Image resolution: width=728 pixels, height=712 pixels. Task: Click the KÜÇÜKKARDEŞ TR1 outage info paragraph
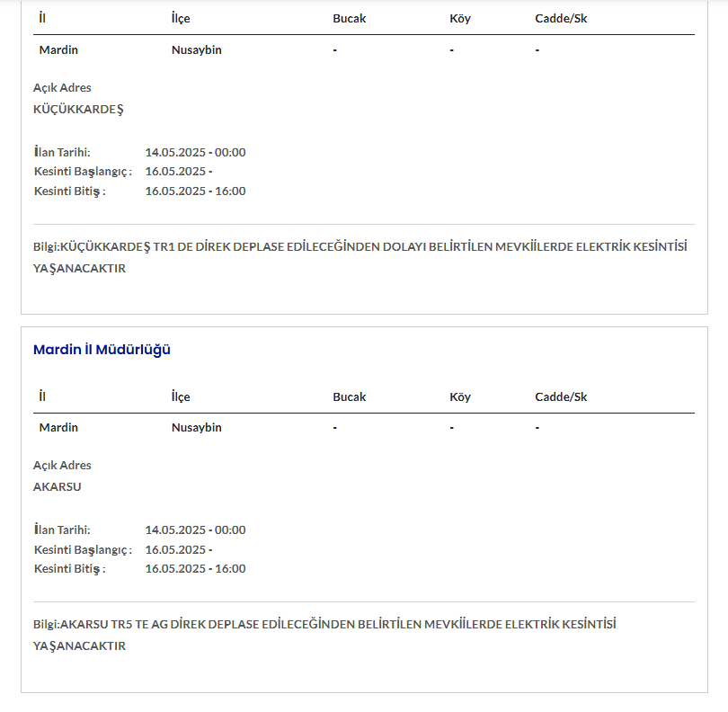pyautogui.click(x=360, y=257)
